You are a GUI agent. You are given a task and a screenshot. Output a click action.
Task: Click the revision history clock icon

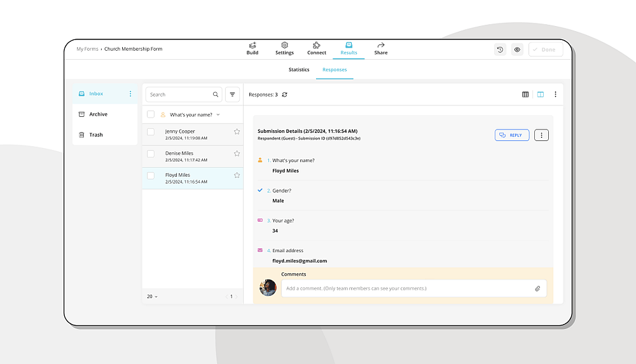(500, 50)
